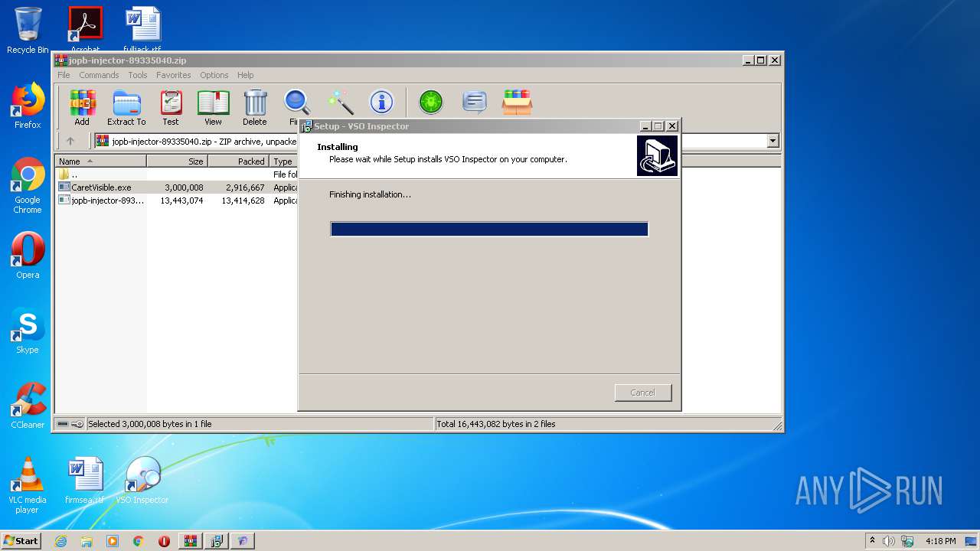Click the Start button

(x=21, y=541)
